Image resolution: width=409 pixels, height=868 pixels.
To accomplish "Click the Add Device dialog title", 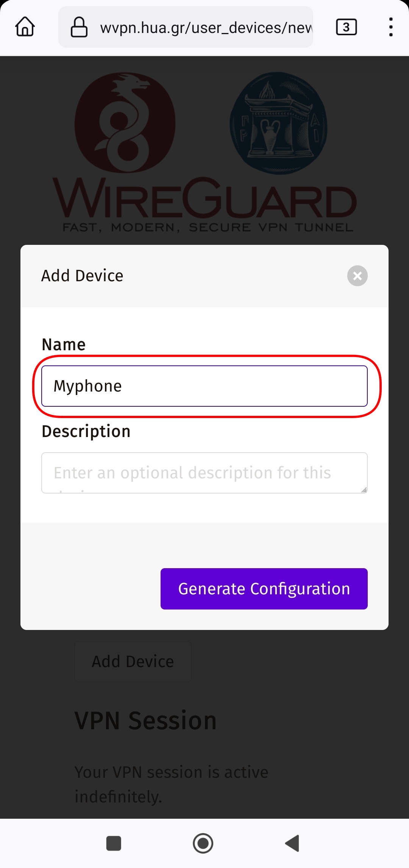I will click(82, 276).
